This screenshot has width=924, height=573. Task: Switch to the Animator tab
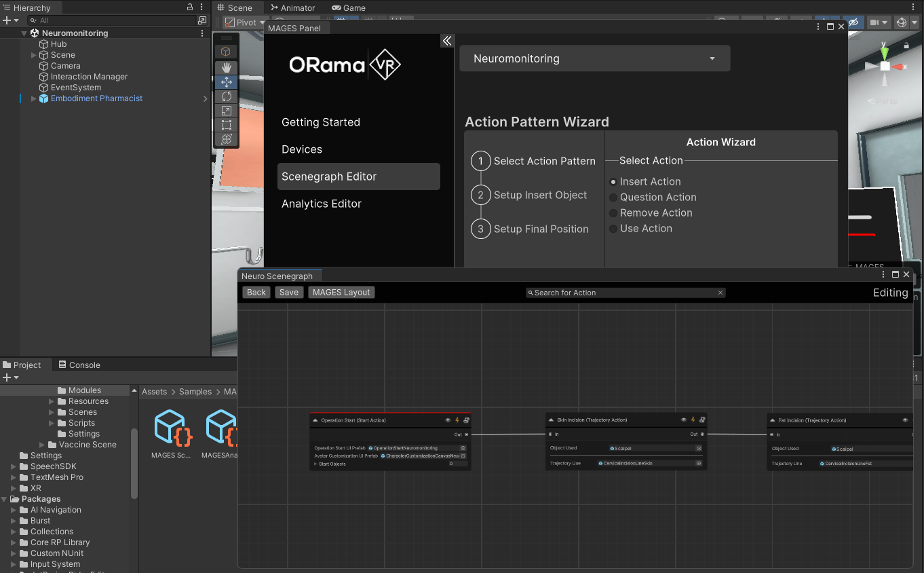click(x=292, y=8)
